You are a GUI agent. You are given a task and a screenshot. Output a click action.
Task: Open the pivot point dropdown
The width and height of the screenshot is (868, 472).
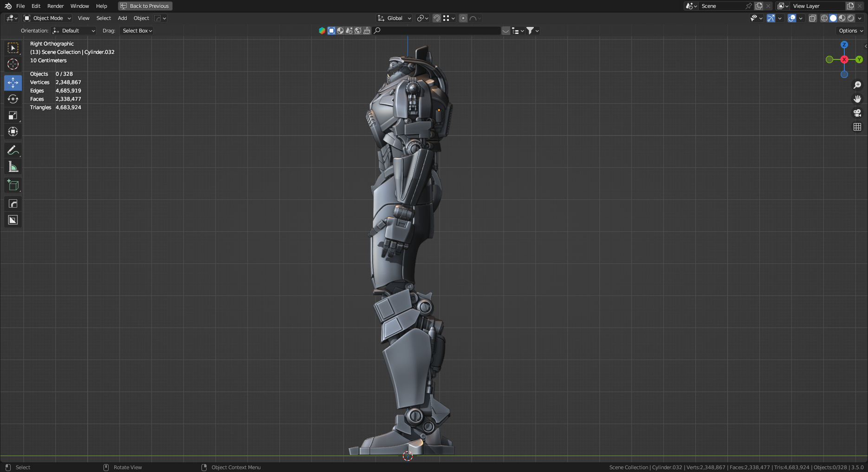422,18
